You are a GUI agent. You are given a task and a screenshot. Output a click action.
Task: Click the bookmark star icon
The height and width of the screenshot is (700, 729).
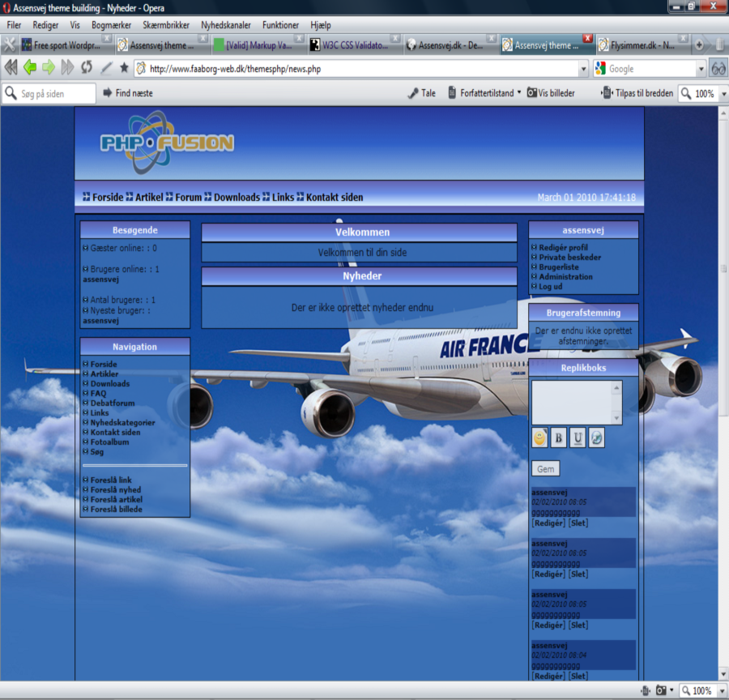(124, 68)
